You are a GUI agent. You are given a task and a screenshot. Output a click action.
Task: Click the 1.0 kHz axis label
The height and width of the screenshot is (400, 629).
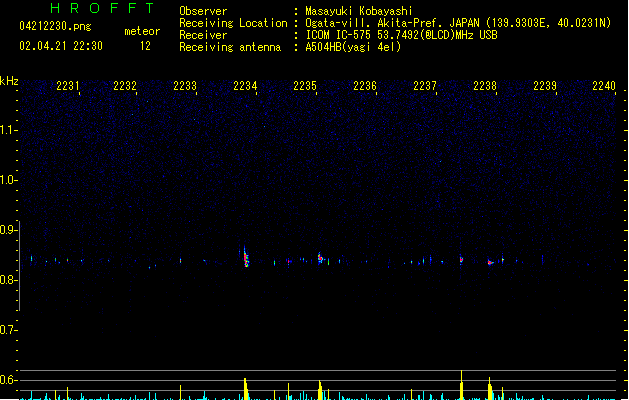click(x=8, y=180)
